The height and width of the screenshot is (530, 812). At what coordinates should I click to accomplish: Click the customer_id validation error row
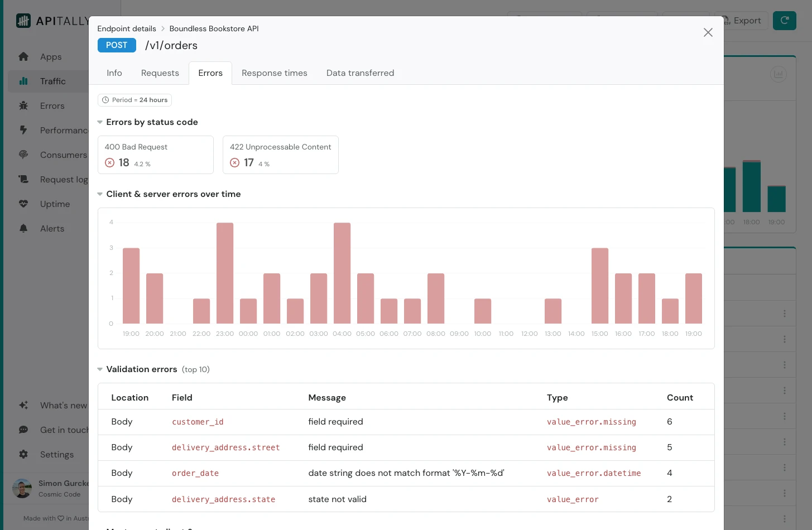pyautogui.click(x=406, y=422)
